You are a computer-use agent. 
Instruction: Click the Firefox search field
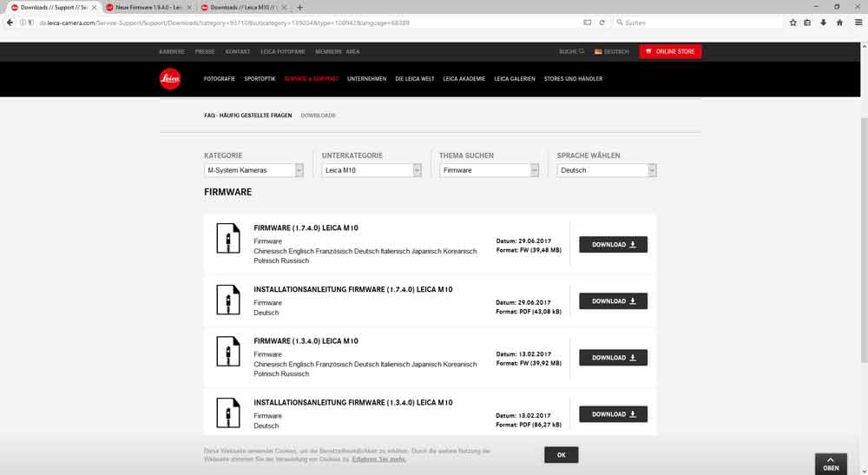coord(694,23)
